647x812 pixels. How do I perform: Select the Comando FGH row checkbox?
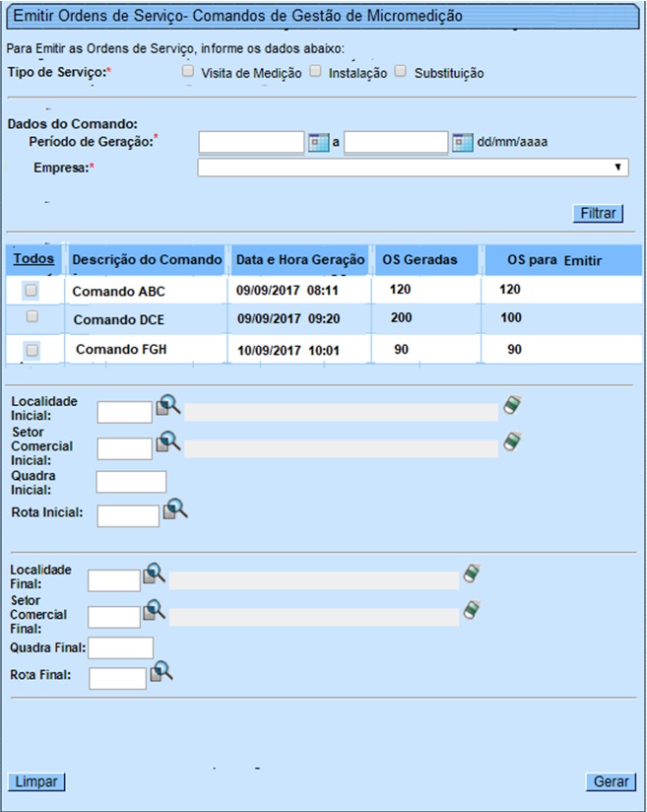(x=32, y=350)
